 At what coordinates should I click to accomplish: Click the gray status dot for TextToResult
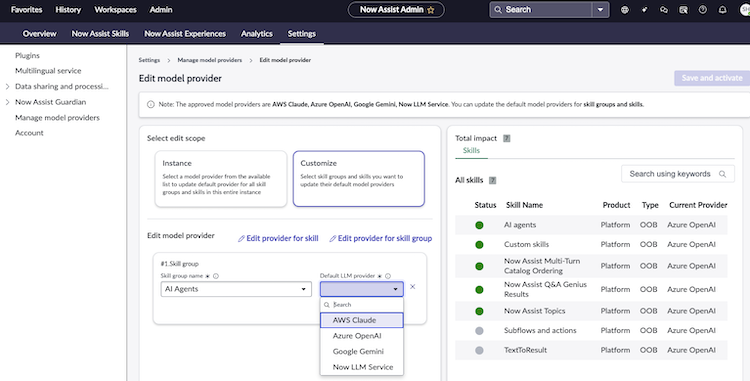coord(479,350)
